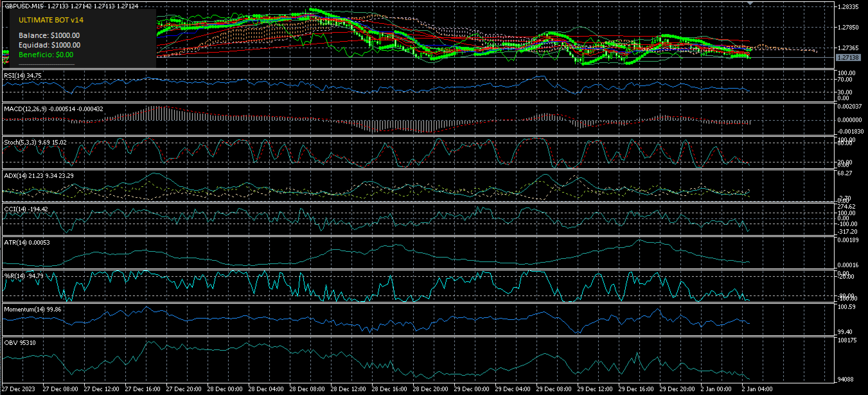This screenshot has width=868, height=395.
Task: Click the CCI scale value -317.20
Action: pos(847,231)
